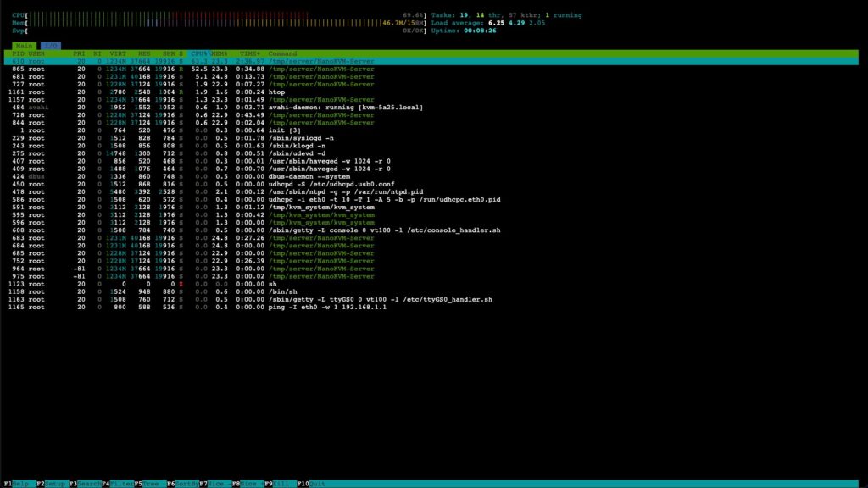Select kvm_system row with PID 591
Screen dimensions: 868x488
431,208
